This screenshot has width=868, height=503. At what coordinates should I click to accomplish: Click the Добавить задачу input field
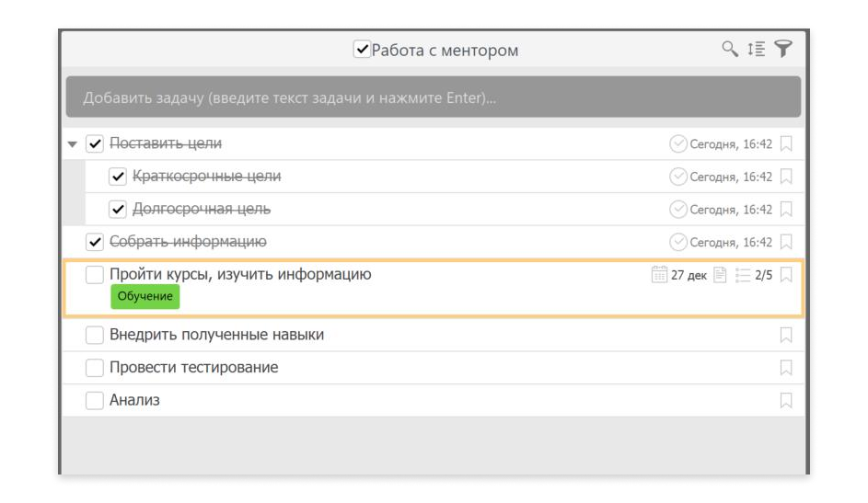(433, 97)
